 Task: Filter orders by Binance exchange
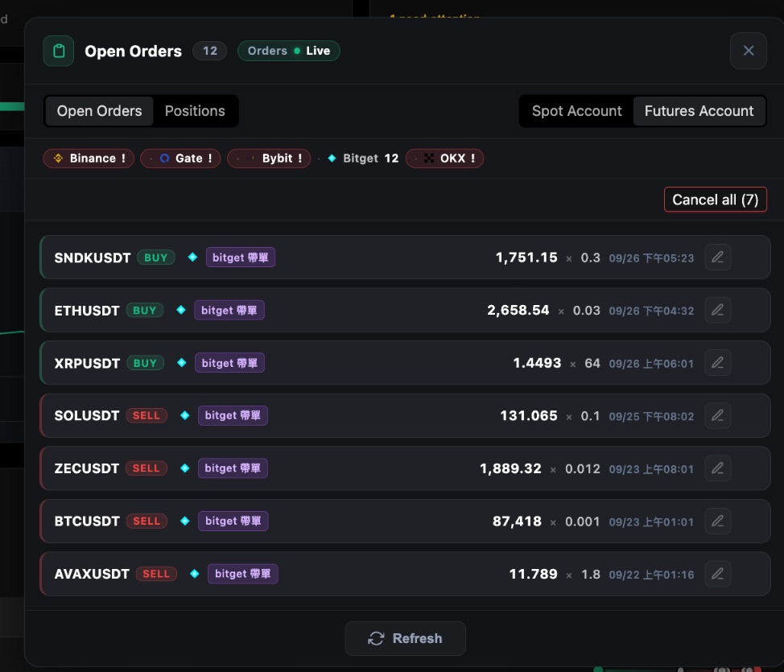click(89, 159)
